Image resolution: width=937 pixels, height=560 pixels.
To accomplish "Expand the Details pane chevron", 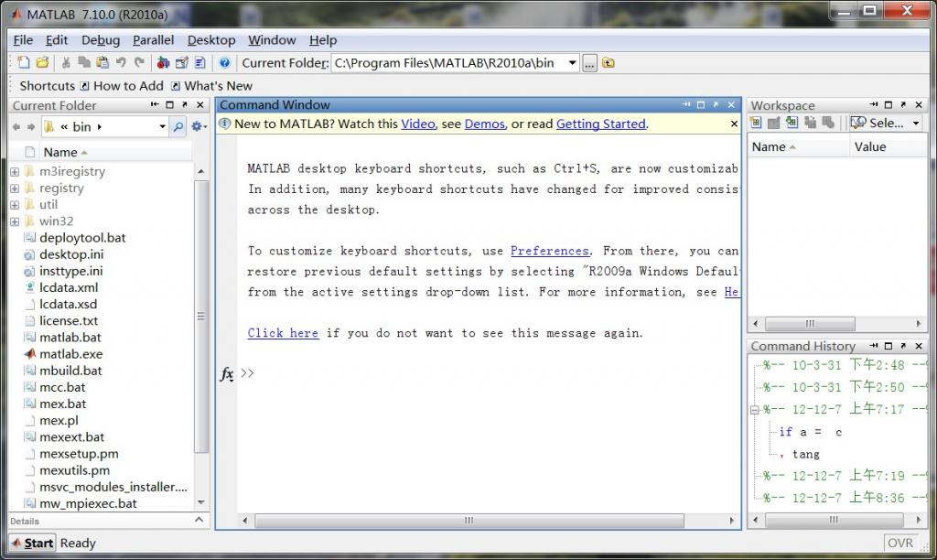I will (199, 520).
